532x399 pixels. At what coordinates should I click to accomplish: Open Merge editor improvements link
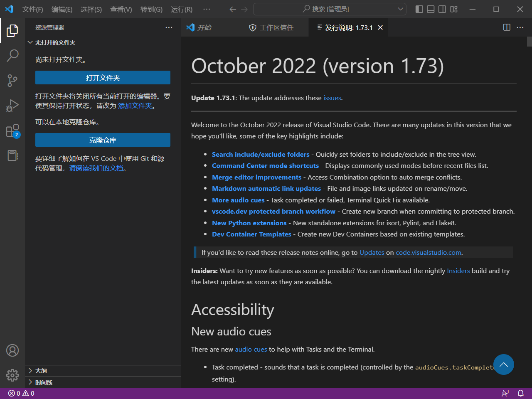click(256, 177)
